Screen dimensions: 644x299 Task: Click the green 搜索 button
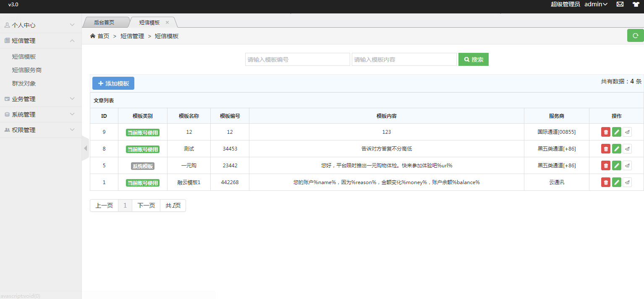473,60
